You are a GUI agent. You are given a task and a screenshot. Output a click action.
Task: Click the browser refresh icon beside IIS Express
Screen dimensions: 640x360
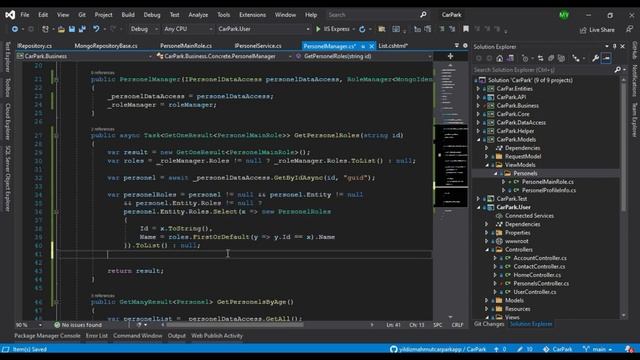pos(362,29)
